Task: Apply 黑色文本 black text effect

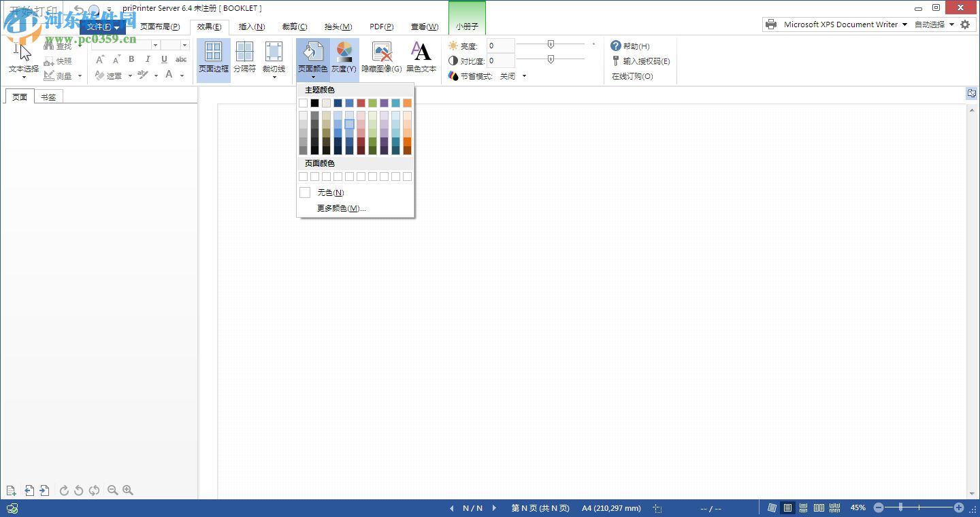Action: pyautogui.click(x=421, y=58)
